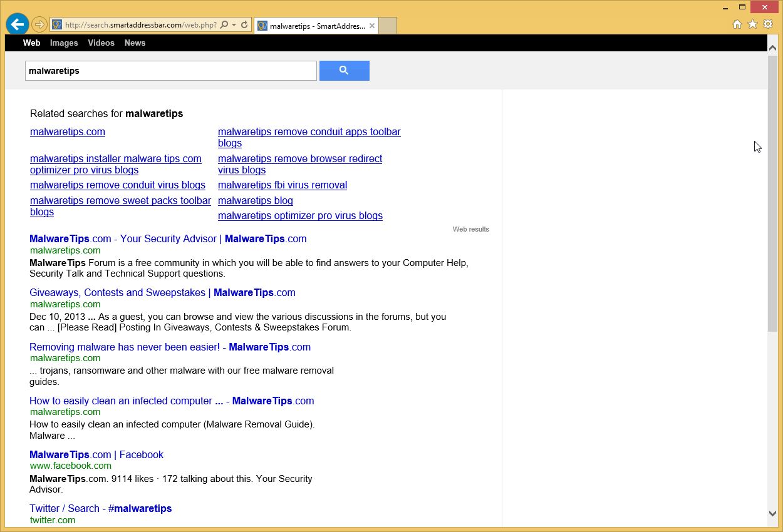Refresh the current page

(244, 24)
